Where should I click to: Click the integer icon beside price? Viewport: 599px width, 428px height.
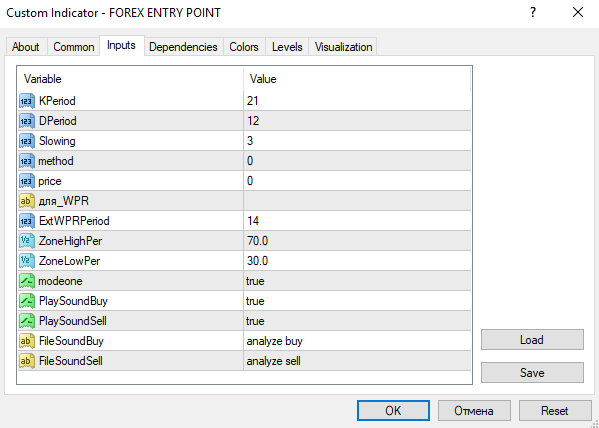(27, 181)
